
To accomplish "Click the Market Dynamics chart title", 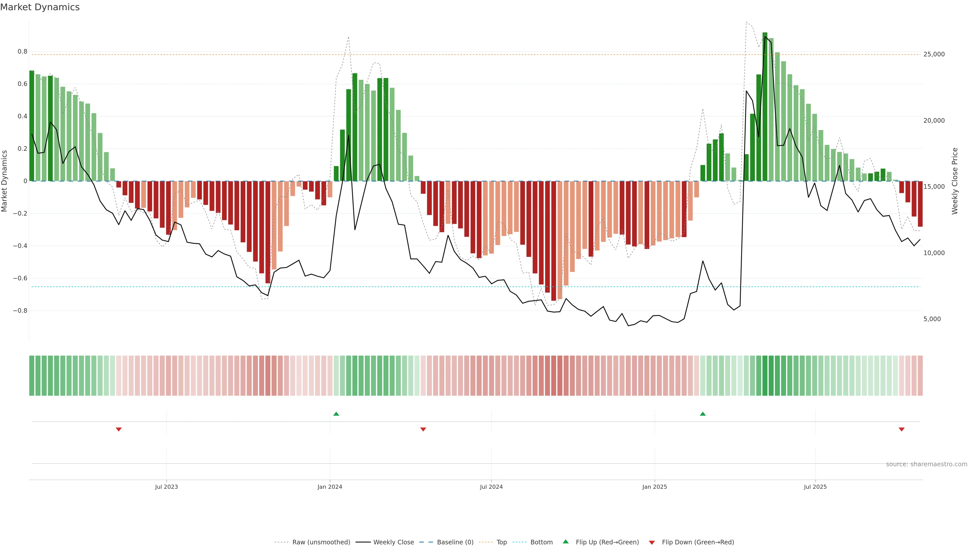I will pyautogui.click(x=40, y=7).
